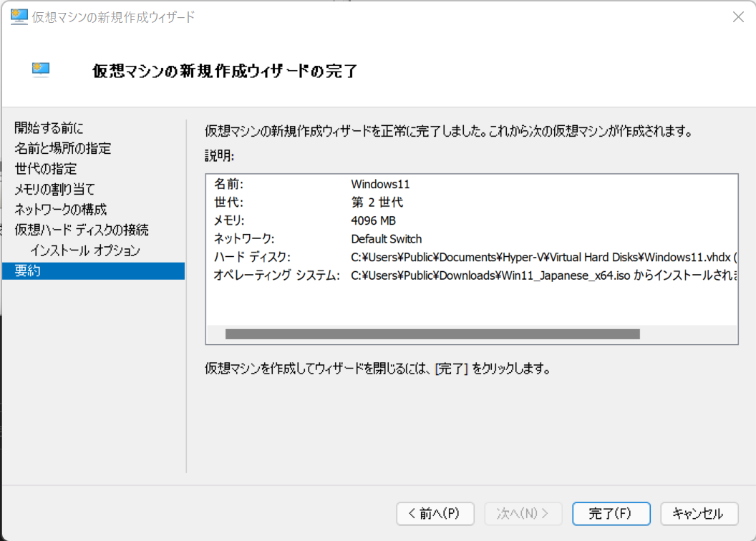The width and height of the screenshot is (756, 541).
Task: Go back with the 前へ(P) button
Action: click(x=435, y=513)
